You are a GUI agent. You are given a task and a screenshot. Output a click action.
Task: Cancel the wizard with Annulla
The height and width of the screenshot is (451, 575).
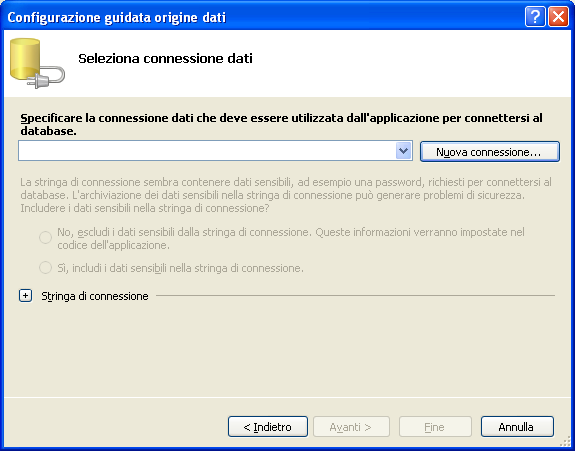pyautogui.click(x=517, y=427)
